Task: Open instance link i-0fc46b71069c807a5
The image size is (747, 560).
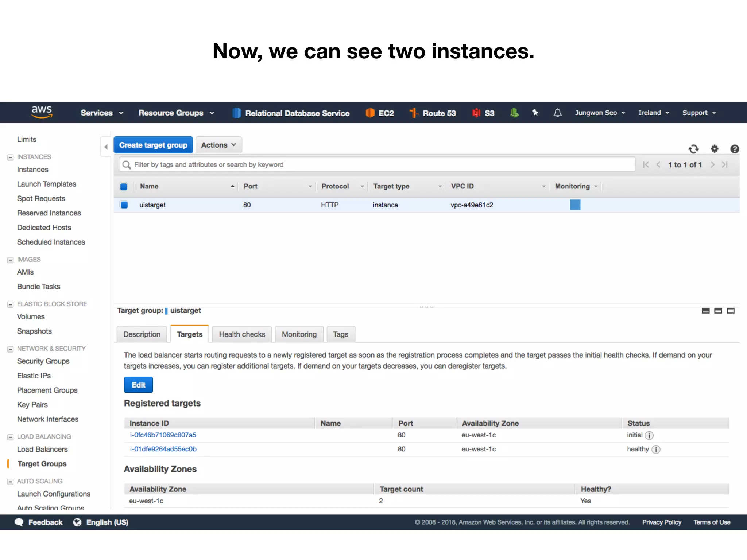Action: (163, 435)
